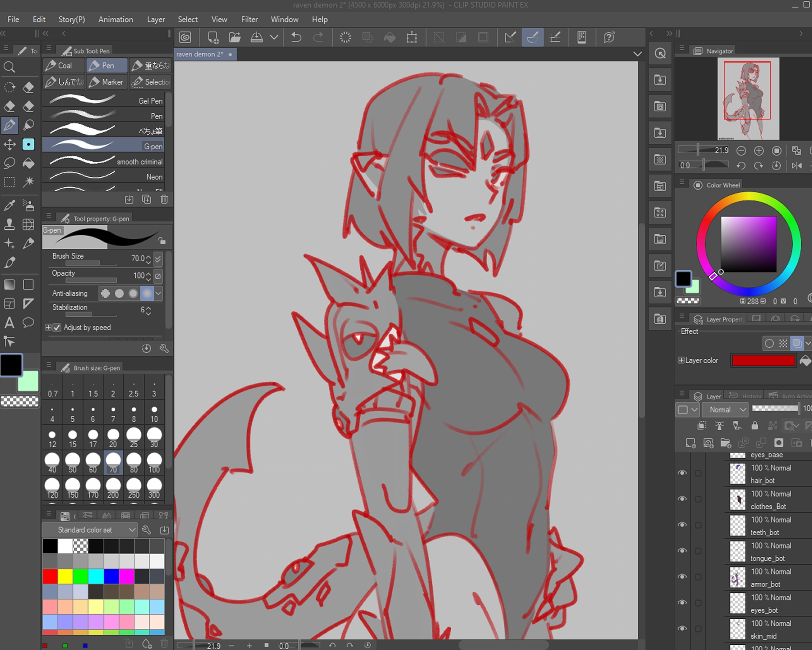Delete sub tool using trash icon

click(x=164, y=199)
